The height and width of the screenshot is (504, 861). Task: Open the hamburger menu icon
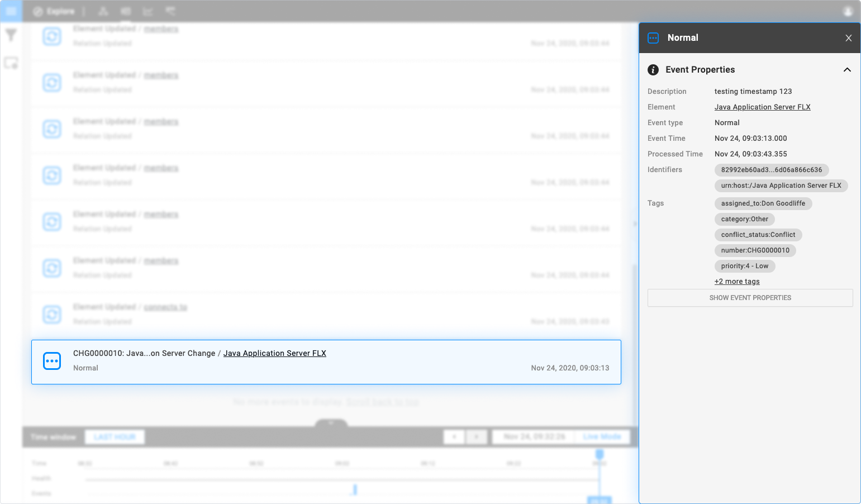pos(11,11)
